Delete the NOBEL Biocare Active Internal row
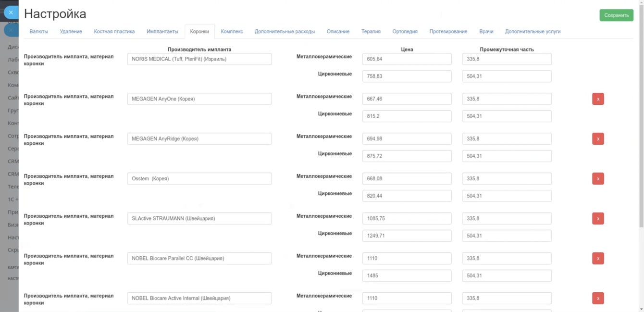This screenshot has height=312, width=644. click(x=598, y=299)
